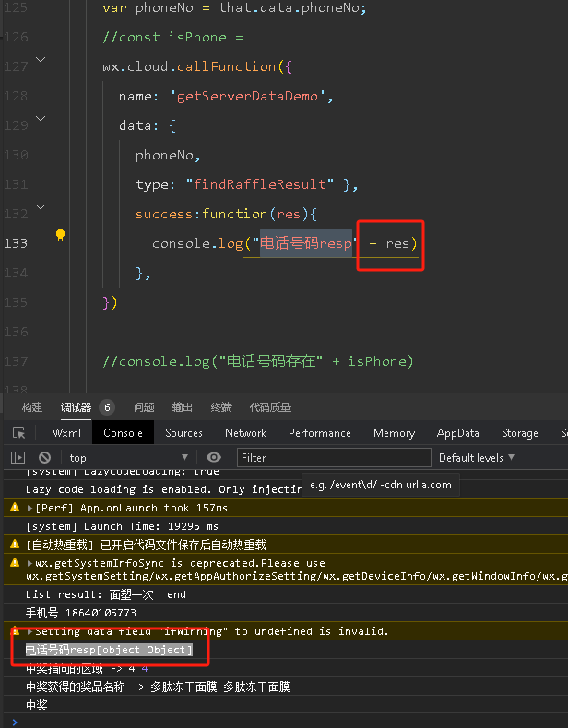Expand the Setting data field warning entry

tap(30, 631)
